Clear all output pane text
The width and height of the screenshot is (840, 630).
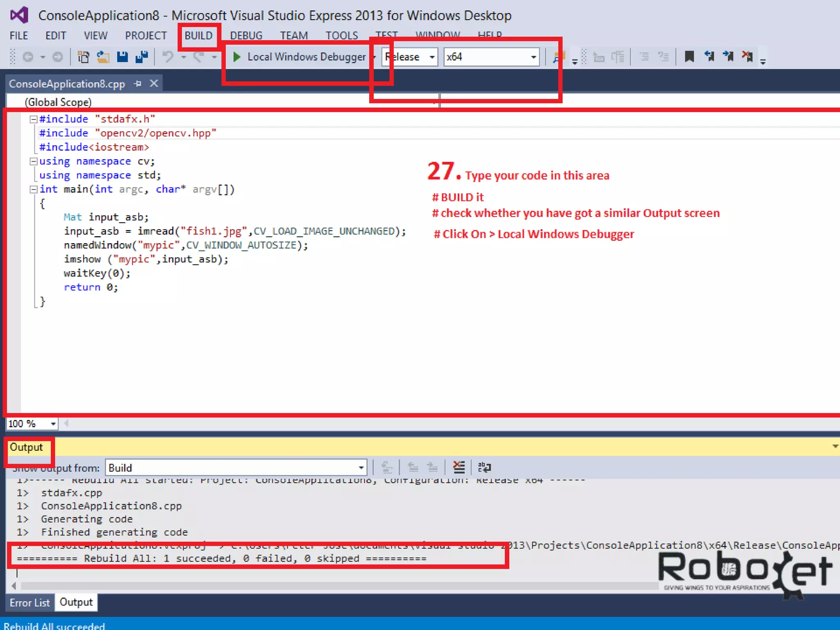point(459,467)
